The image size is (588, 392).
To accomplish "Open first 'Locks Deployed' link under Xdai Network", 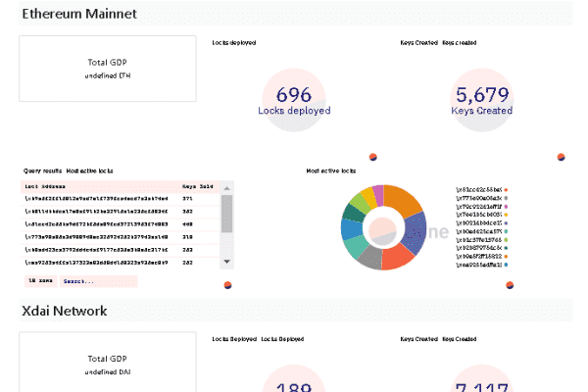I will tap(234, 339).
